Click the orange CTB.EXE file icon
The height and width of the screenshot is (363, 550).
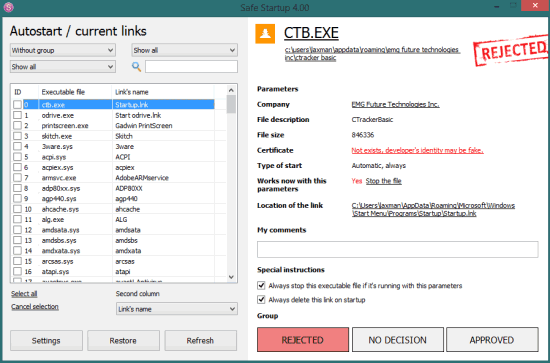[265, 34]
